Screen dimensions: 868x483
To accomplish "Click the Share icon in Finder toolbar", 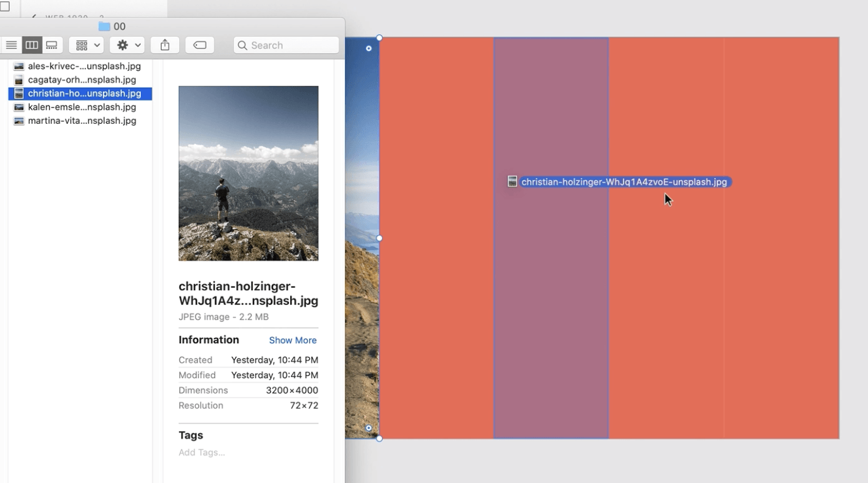I will (x=165, y=45).
